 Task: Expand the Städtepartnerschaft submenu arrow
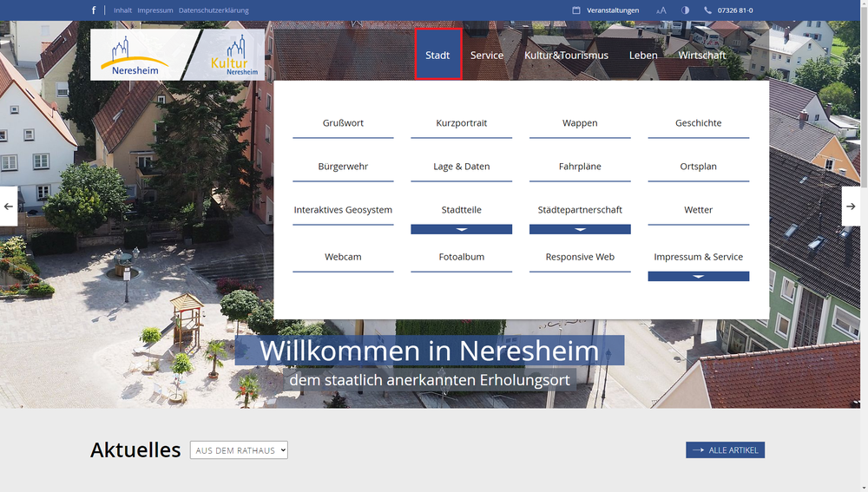pos(580,230)
